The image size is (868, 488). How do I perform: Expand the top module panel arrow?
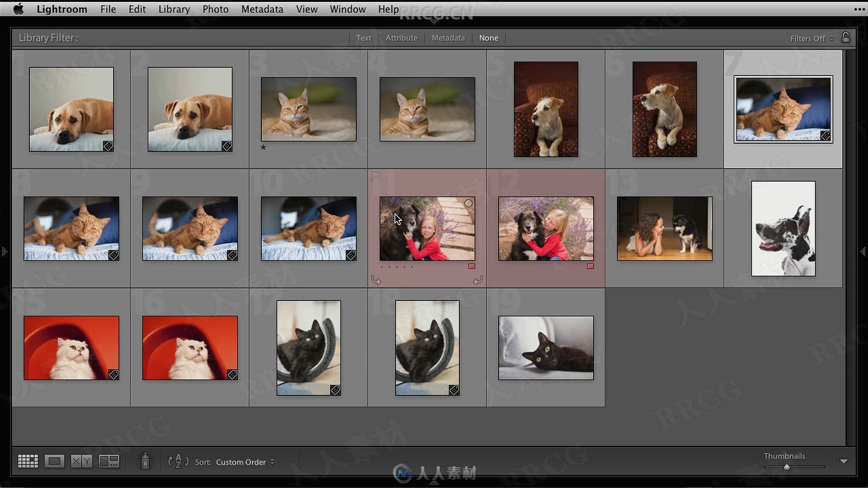[x=434, y=21]
